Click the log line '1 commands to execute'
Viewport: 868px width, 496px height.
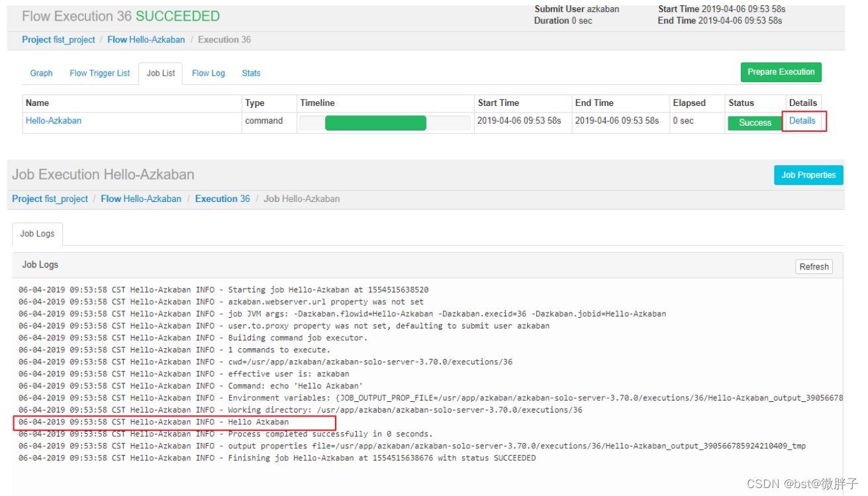point(174,350)
